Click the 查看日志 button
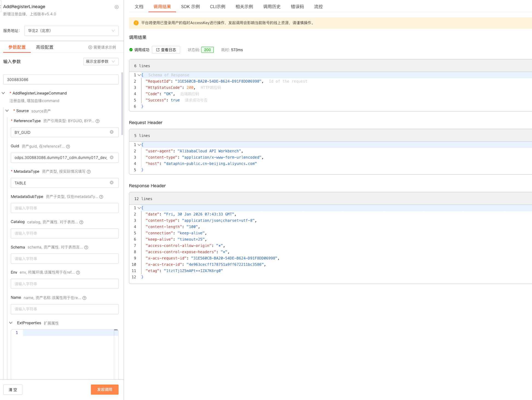 [166, 50]
